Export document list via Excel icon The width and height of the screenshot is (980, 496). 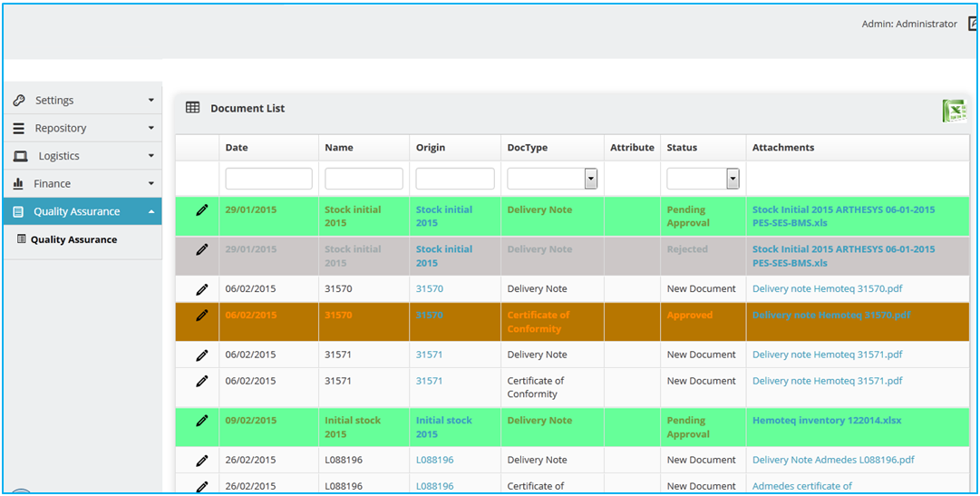click(954, 111)
